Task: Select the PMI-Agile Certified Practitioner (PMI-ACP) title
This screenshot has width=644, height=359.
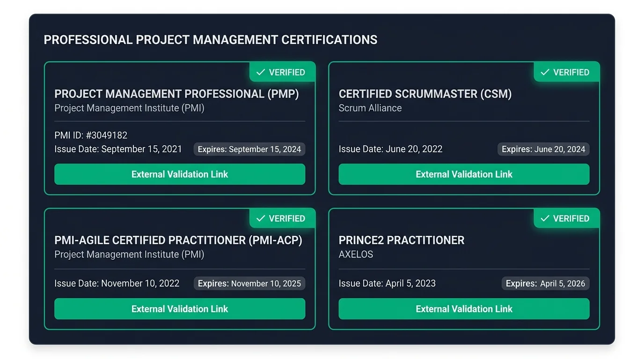Action: (x=178, y=240)
